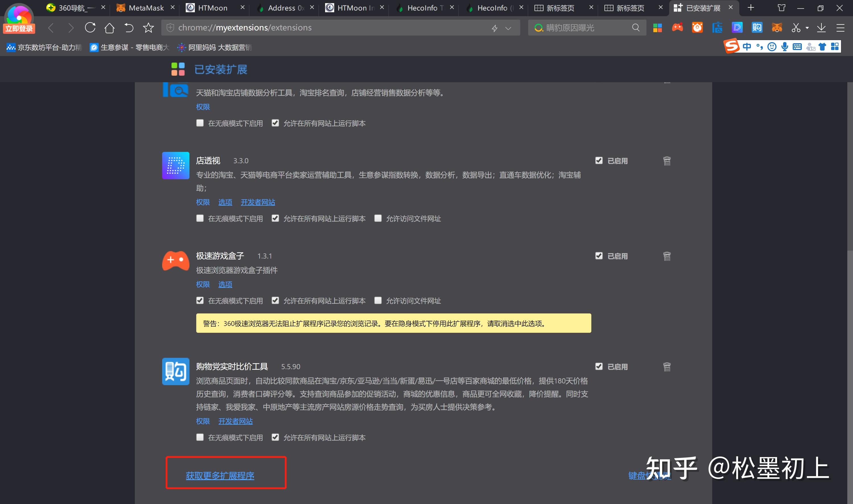Close the 360导航 tab
This screenshot has width=853, height=504.
(103, 7)
